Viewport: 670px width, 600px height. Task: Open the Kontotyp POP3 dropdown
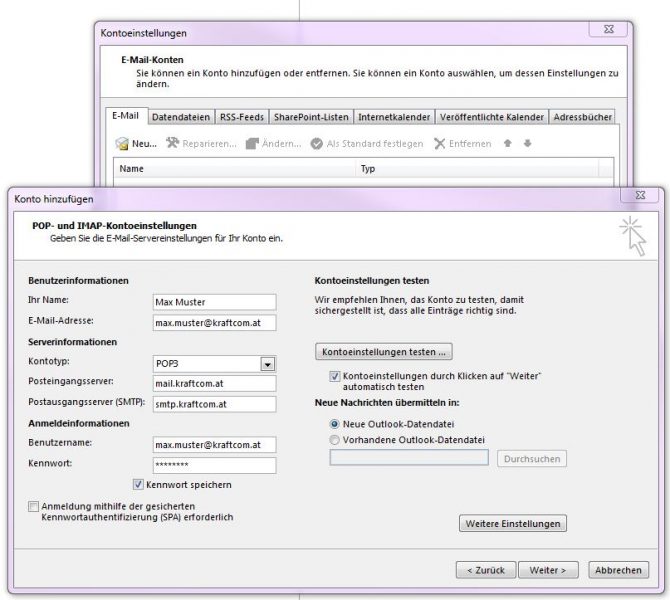pyautogui.click(x=267, y=365)
